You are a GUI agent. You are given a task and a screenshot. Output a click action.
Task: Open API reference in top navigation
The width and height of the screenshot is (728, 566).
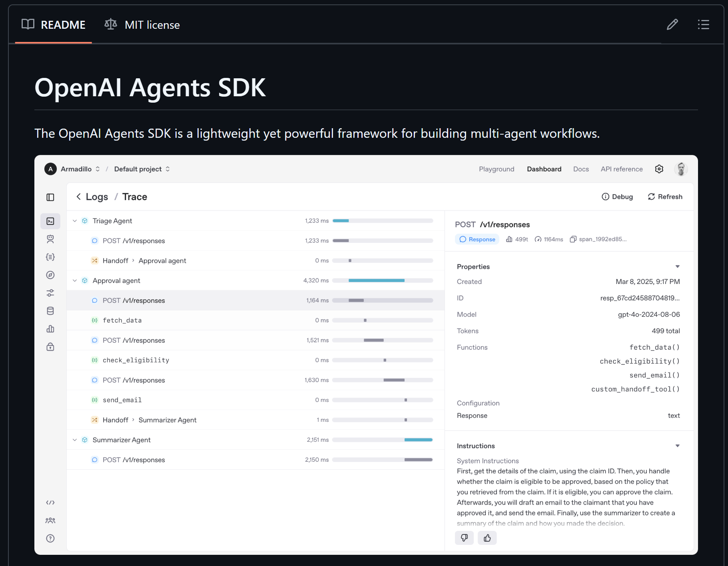622,169
